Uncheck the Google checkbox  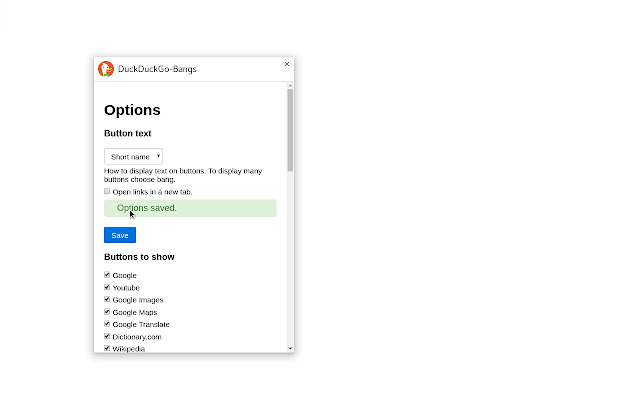coord(107,275)
